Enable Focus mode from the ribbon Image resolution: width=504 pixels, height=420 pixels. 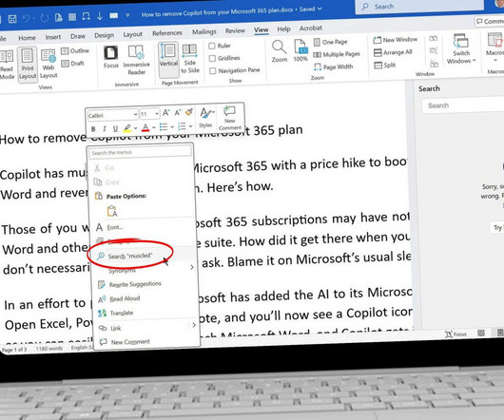coord(111,57)
